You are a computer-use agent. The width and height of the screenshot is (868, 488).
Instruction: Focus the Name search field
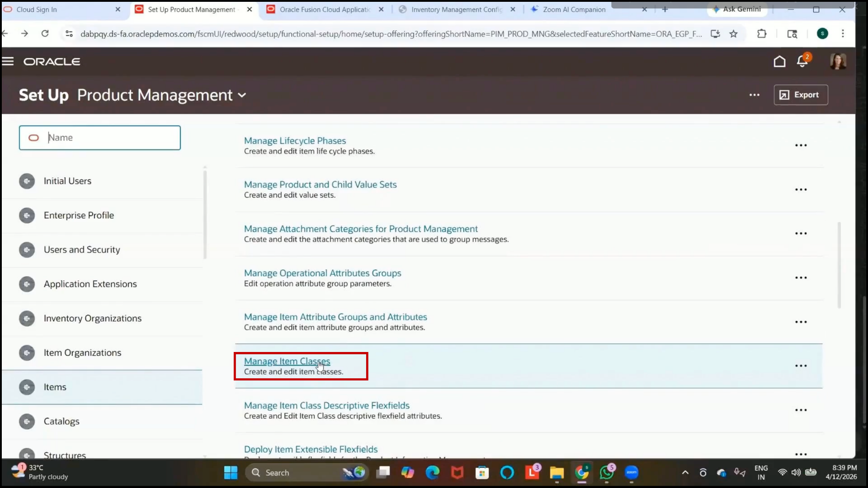click(100, 138)
